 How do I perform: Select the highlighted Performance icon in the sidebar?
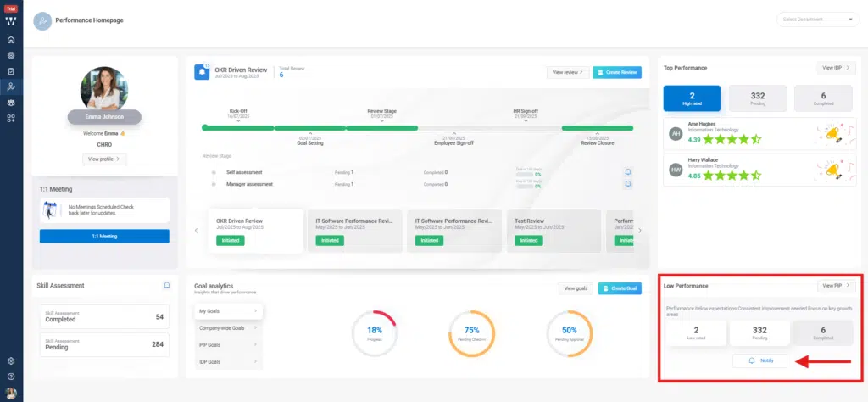[x=11, y=87]
